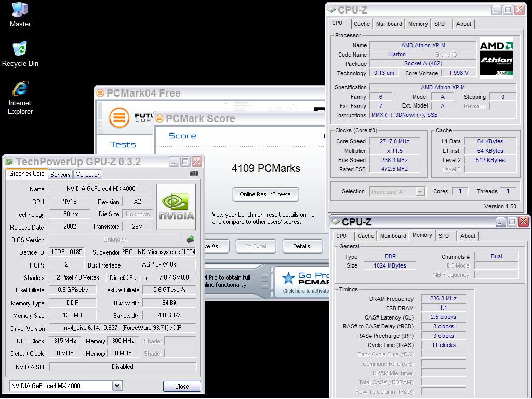Open the Tests section in PCMark04
This screenshot has width=532, height=399.
click(x=123, y=144)
